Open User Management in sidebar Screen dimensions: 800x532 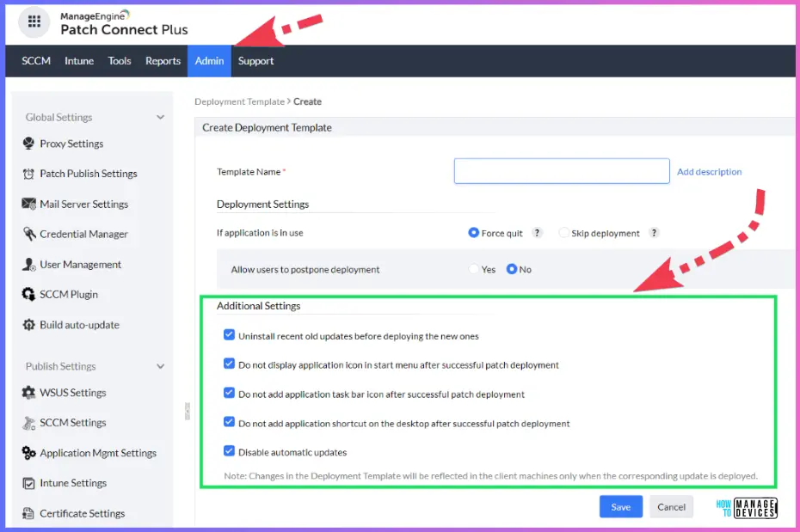pos(81,265)
